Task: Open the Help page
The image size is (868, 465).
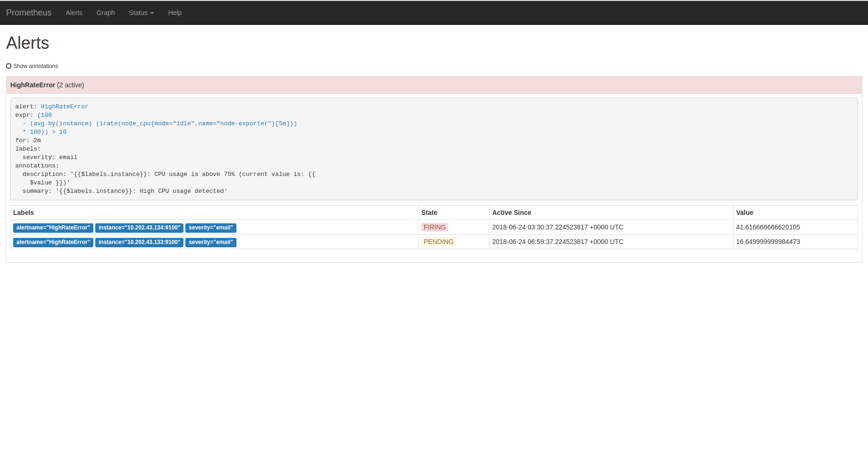Action: click(x=175, y=13)
